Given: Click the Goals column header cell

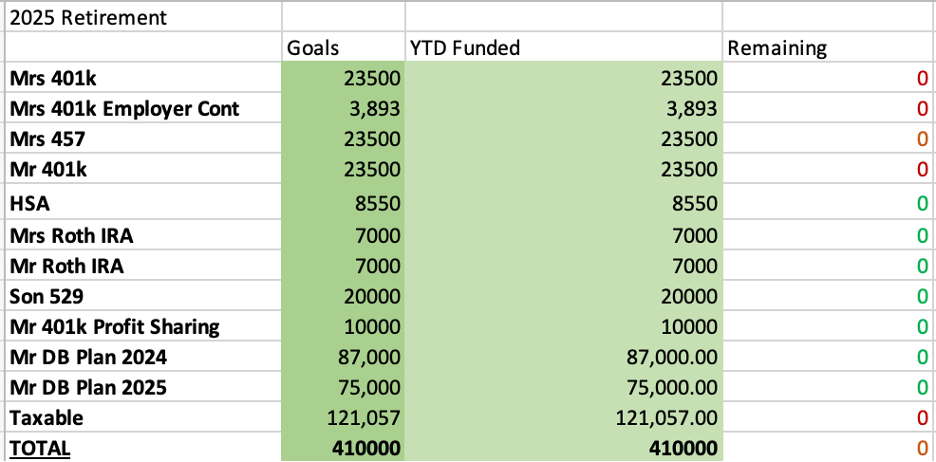Looking at the screenshot, I should 313,47.
